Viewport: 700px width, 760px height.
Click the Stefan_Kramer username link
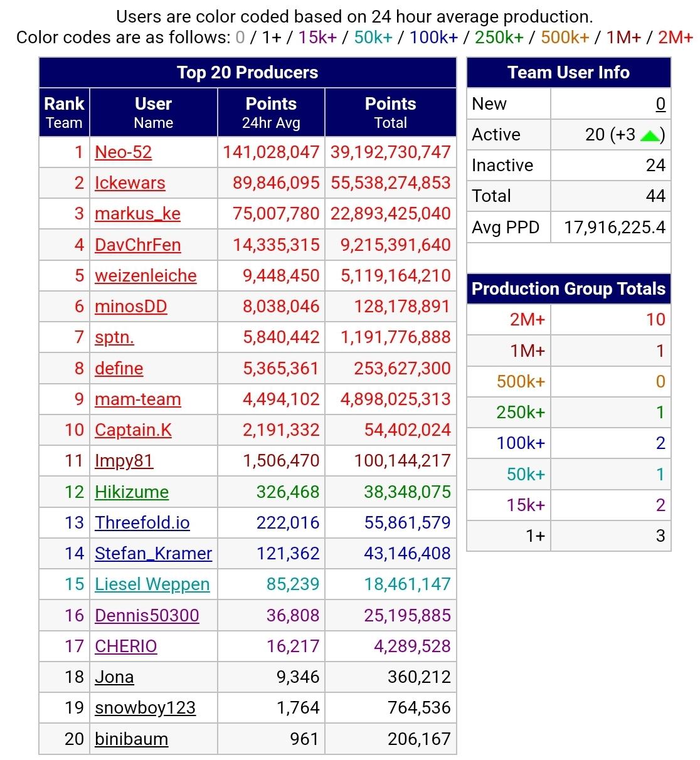(153, 554)
